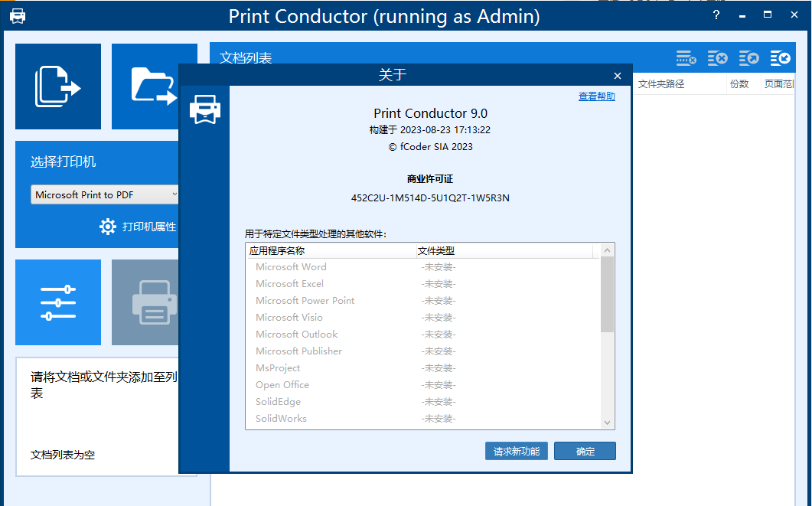Click the printer logo in the About sidebar
This screenshot has height=506, width=812.
(x=205, y=109)
